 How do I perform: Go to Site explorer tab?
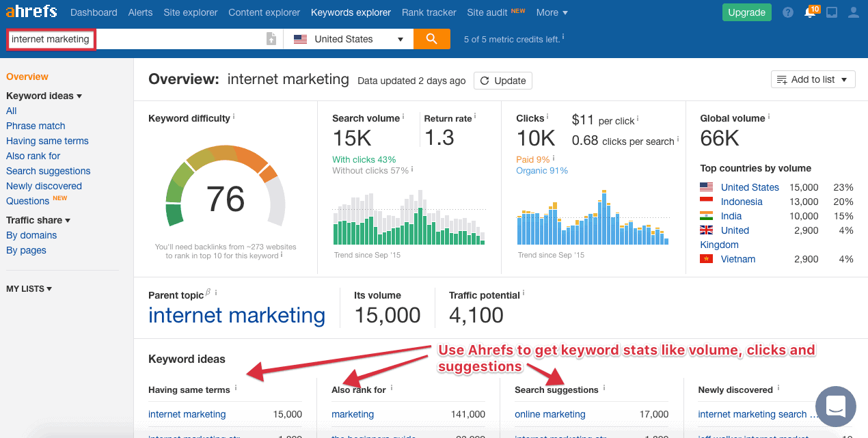(191, 12)
